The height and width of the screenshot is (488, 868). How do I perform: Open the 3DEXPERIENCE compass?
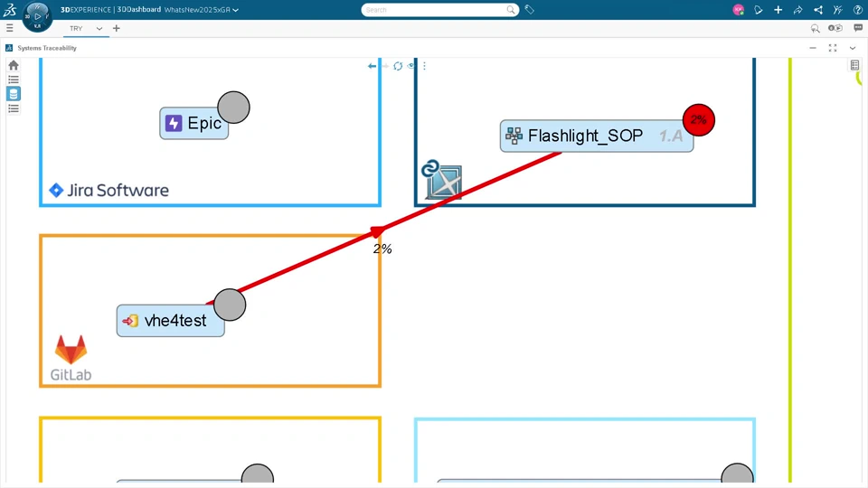tap(37, 16)
